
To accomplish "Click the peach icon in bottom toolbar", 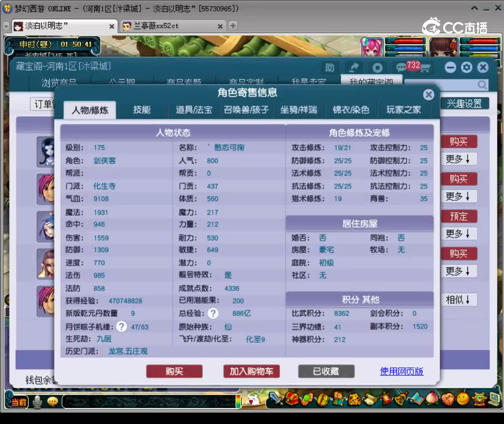I will click(432, 399).
